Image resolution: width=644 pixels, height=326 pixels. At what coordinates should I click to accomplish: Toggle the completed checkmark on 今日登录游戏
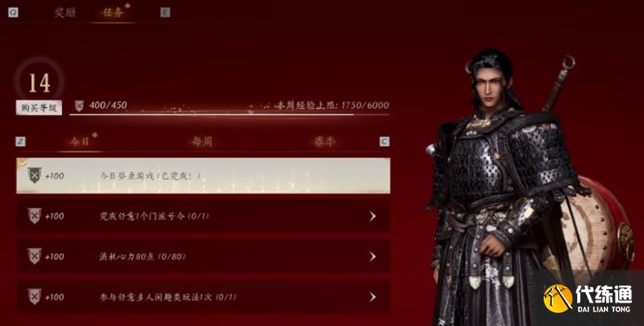pyautogui.click(x=23, y=163)
